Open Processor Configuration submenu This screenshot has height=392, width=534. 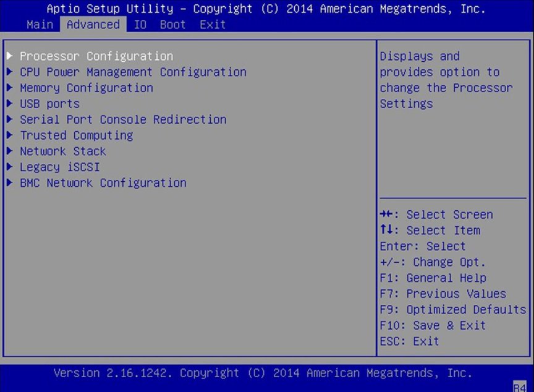[96, 56]
